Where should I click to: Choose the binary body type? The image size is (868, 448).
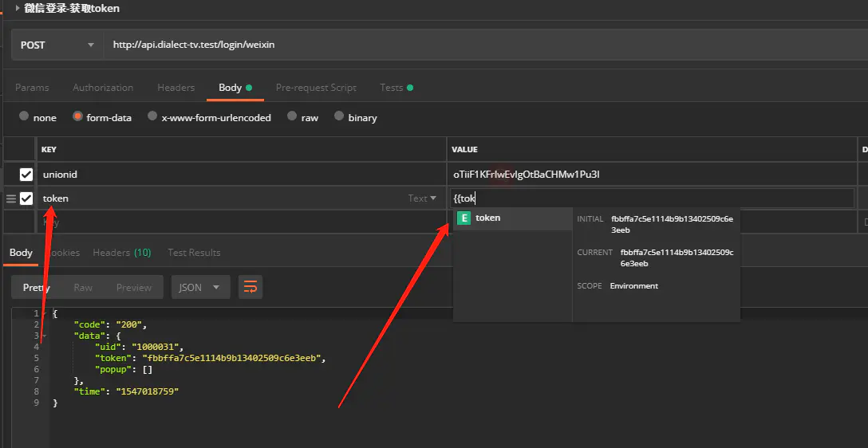339,116
